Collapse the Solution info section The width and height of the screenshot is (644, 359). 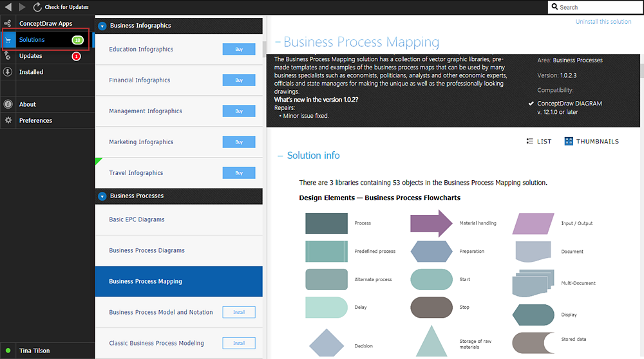click(280, 156)
